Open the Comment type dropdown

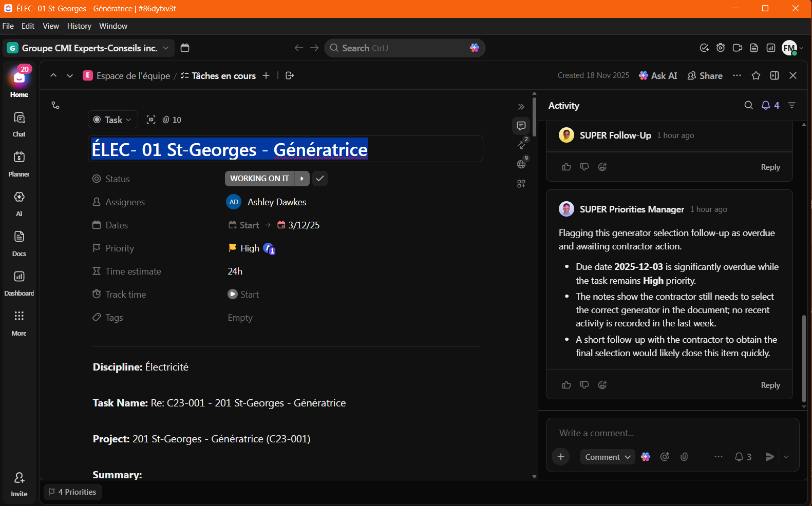click(608, 457)
